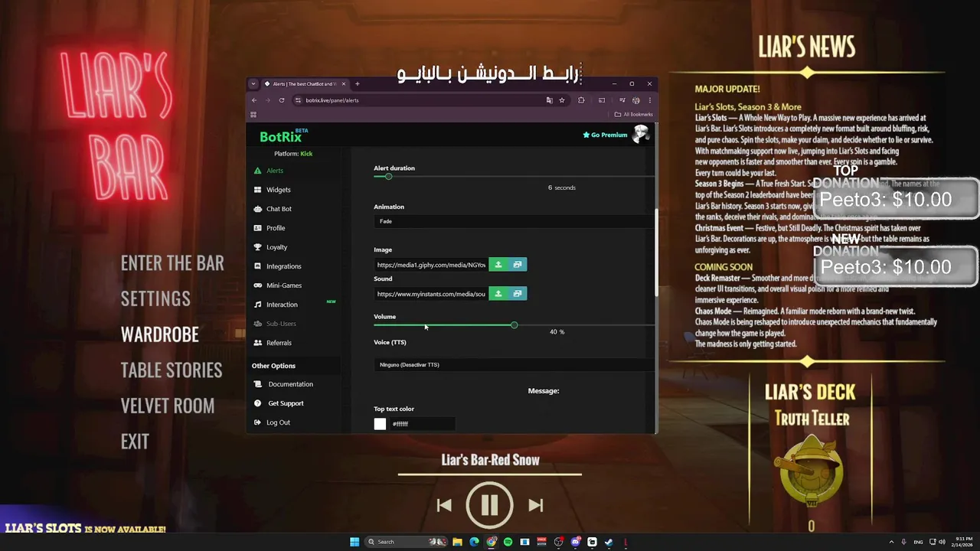
Task: Bookmark this page with the star icon
Action: tap(561, 100)
